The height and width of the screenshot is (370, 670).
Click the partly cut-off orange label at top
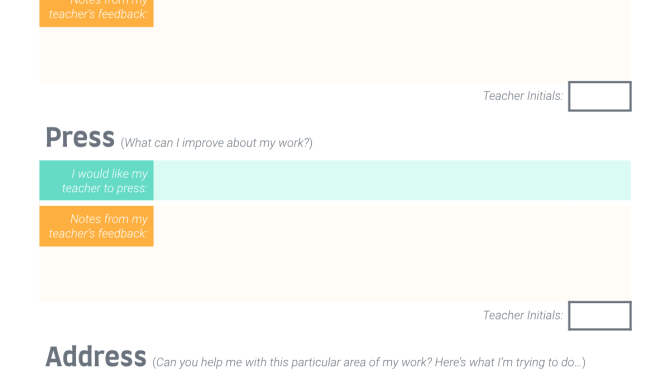[97, 13]
